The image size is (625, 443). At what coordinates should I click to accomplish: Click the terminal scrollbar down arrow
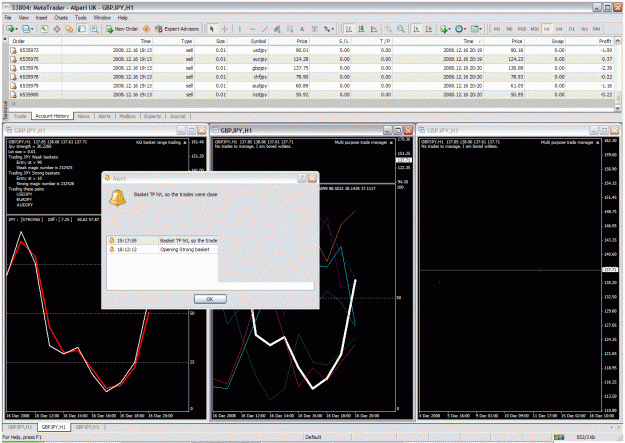coord(617,108)
